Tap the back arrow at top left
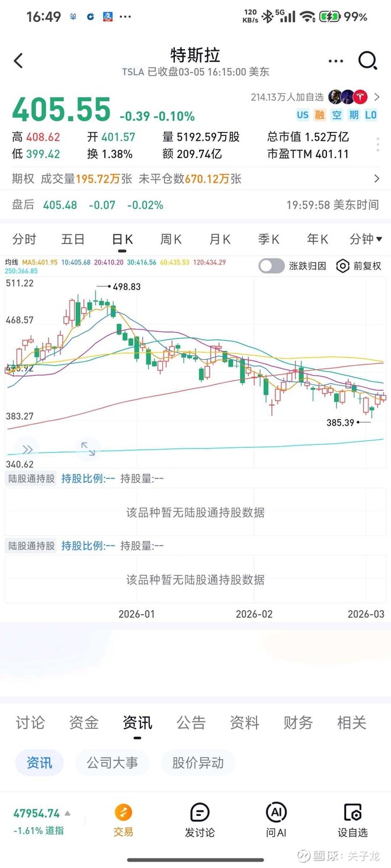This screenshot has height=868, width=391. (x=18, y=60)
